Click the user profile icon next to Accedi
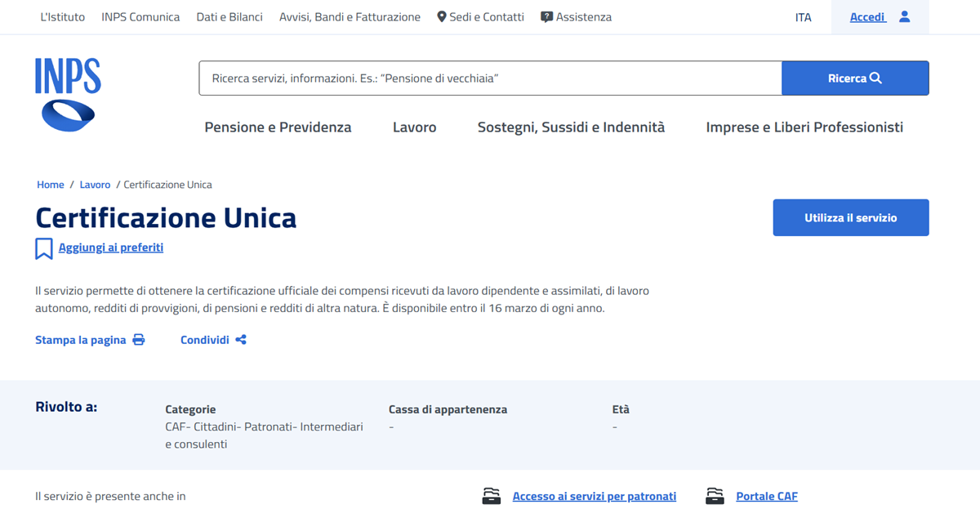The width and height of the screenshot is (980, 518). [x=904, y=16]
